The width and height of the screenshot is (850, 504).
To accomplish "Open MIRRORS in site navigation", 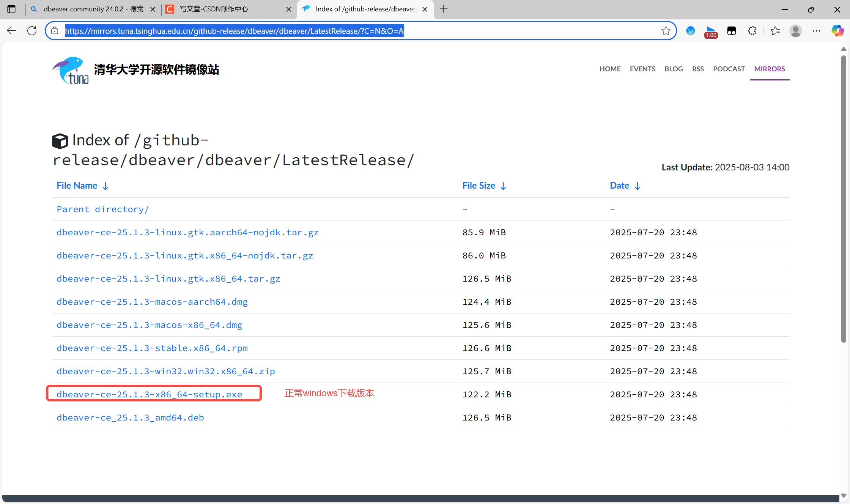I will click(770, 69).
